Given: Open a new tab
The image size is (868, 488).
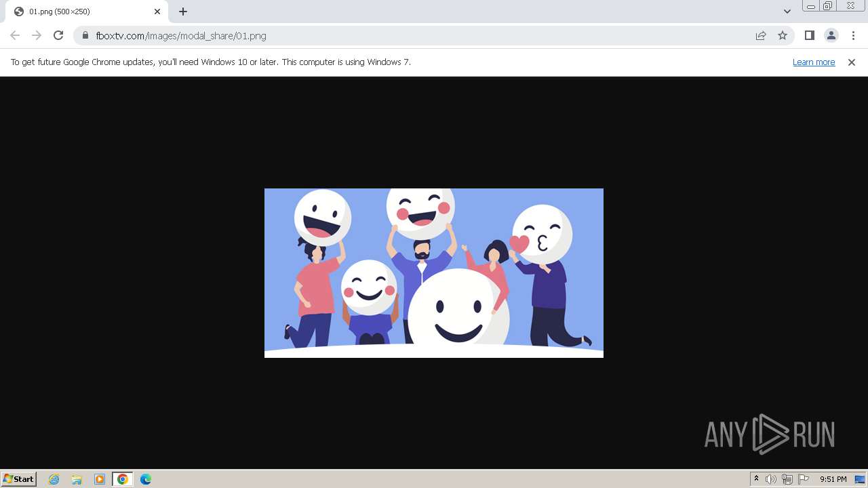Looking at the screenshot, I should pos(183,12).
